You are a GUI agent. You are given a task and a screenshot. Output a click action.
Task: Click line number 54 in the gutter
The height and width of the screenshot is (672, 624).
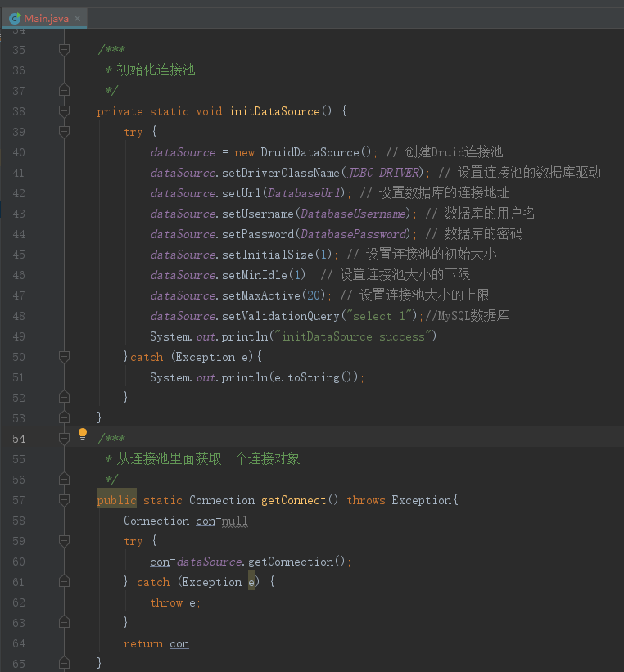[x=19, y=439]
